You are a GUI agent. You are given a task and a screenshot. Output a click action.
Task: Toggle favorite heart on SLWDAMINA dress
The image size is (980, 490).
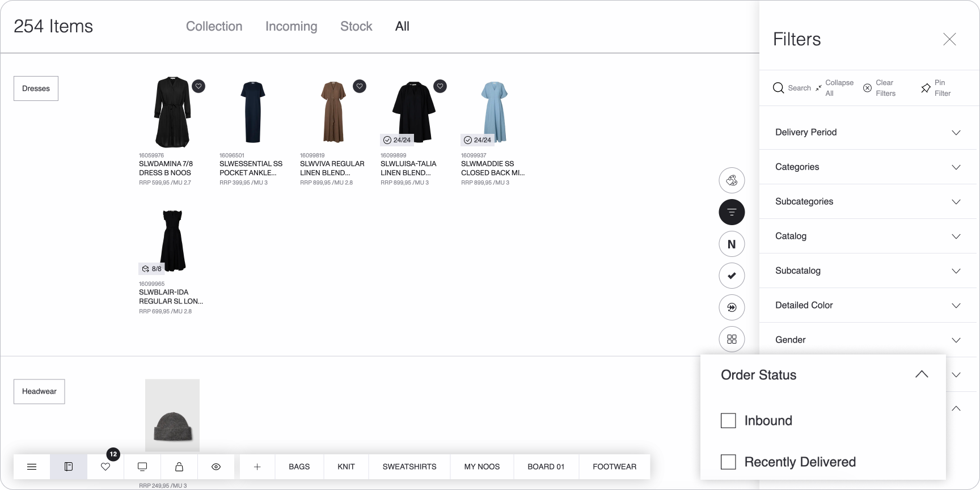[198, 86]
